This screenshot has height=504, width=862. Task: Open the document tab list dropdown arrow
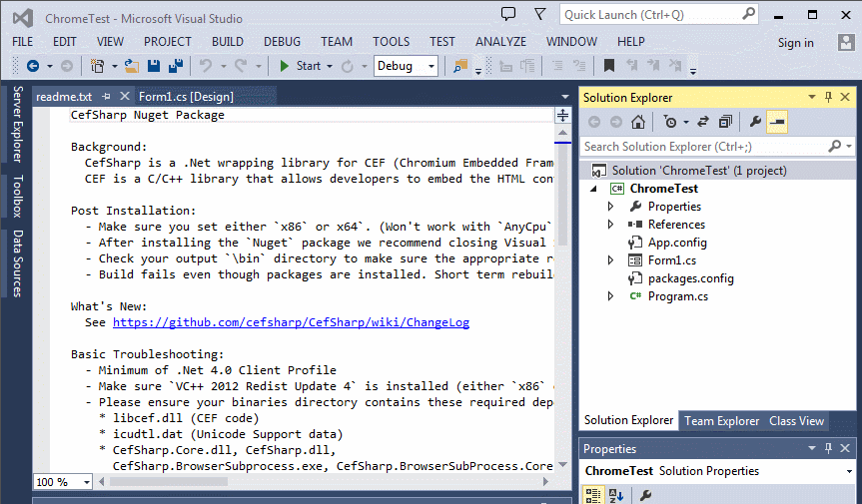tap(564, 97)
